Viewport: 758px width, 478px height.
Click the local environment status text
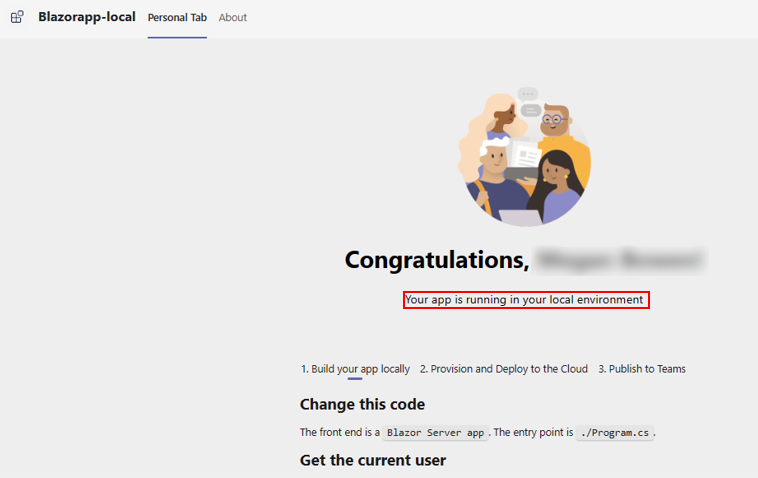[x=525, y=300]
